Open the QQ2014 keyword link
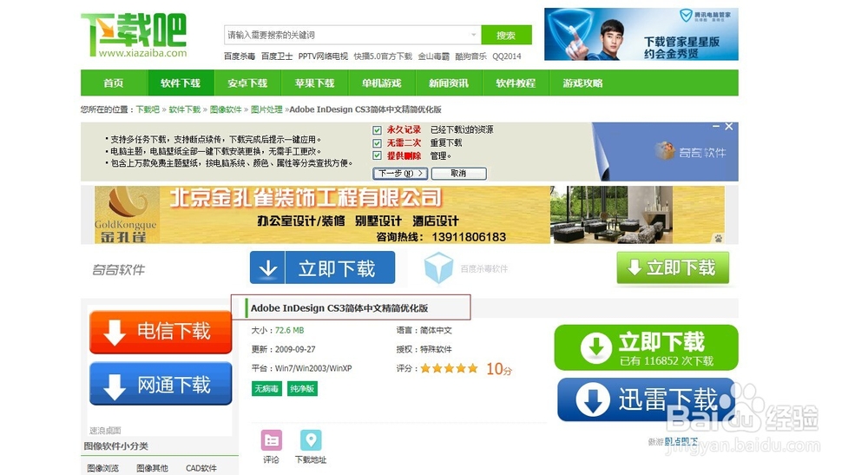 coord(507,56)
